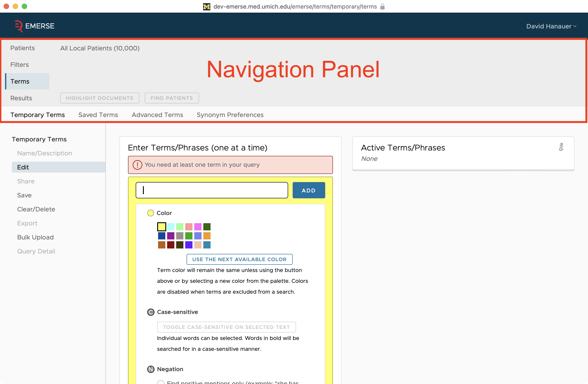Image resolution: width=588 pixels, height=384 pixels.
Task: Go to the Patients section
Action: 22,48
